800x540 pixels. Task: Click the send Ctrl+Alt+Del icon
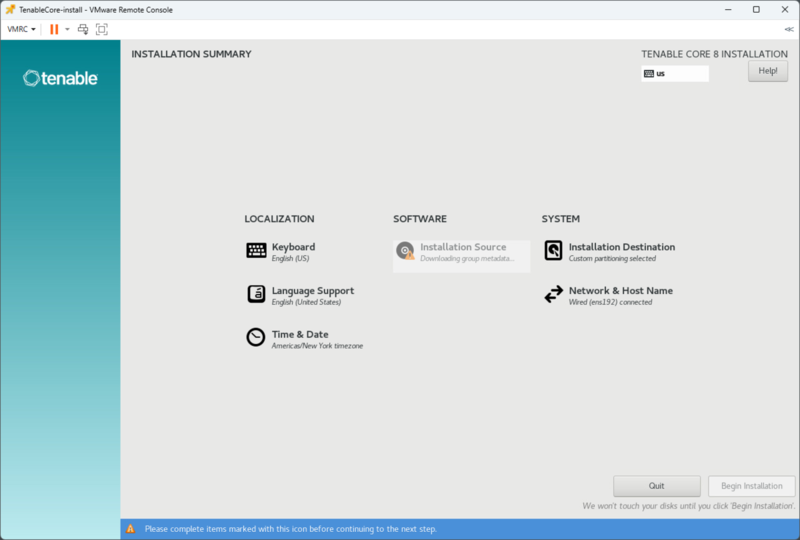click(83, 29)
